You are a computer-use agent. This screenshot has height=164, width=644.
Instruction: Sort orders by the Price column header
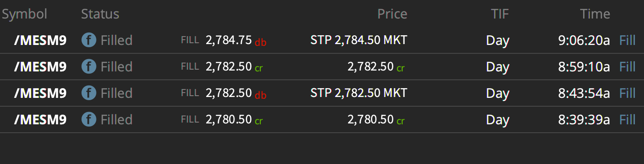[392, 14]
